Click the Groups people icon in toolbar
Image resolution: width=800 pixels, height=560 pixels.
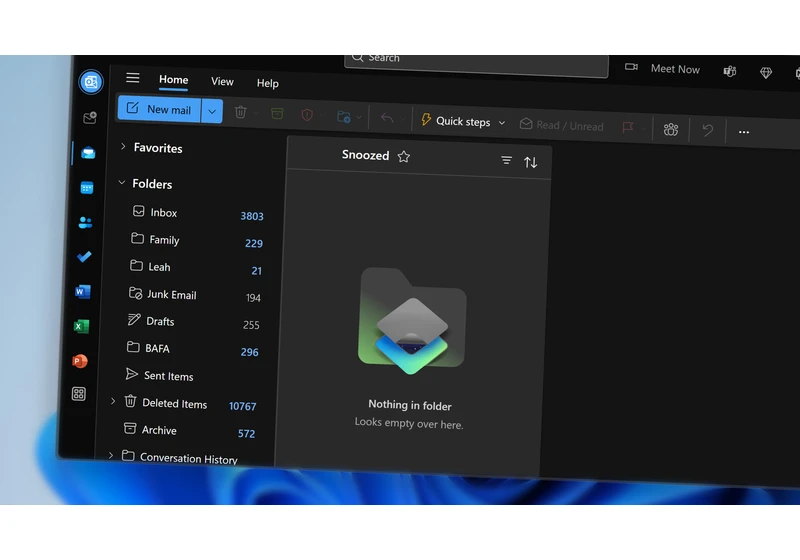[671, 130]
